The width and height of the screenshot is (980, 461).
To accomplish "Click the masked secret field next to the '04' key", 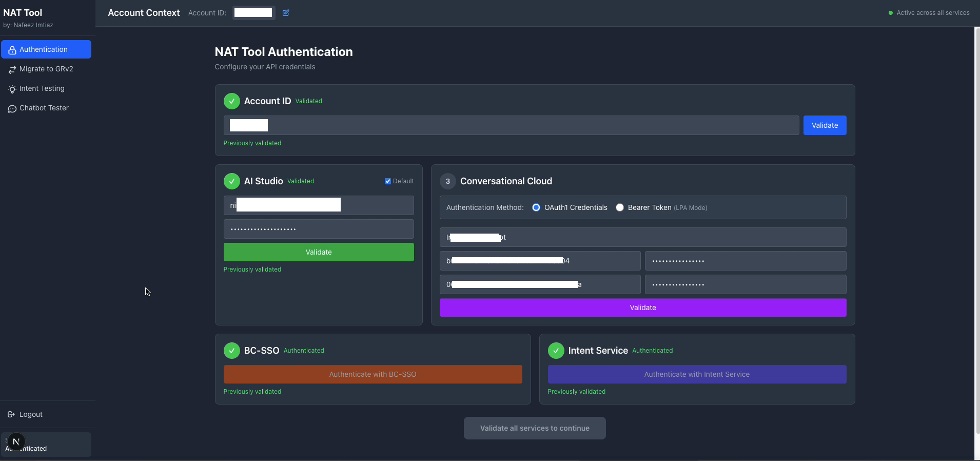I will [x=746, y=261].
